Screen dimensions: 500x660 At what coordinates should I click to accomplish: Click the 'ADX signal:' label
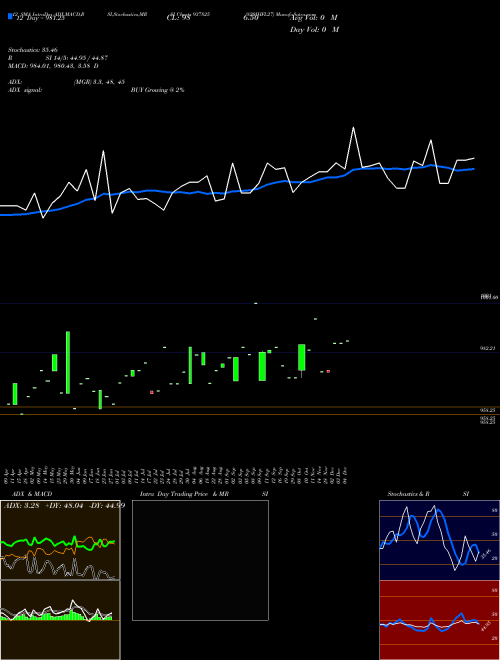(x=24, y=90)
